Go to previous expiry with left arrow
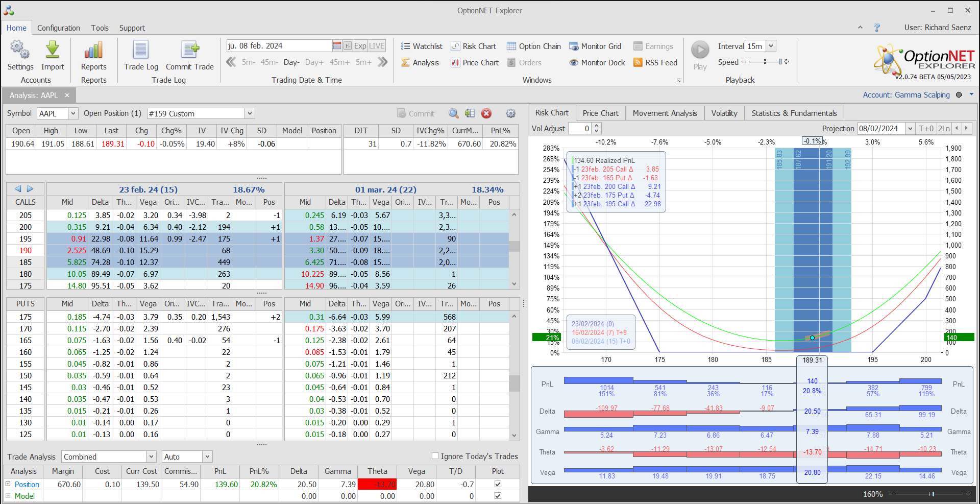Viewport: 980px width, 504px height. [18, 189]
